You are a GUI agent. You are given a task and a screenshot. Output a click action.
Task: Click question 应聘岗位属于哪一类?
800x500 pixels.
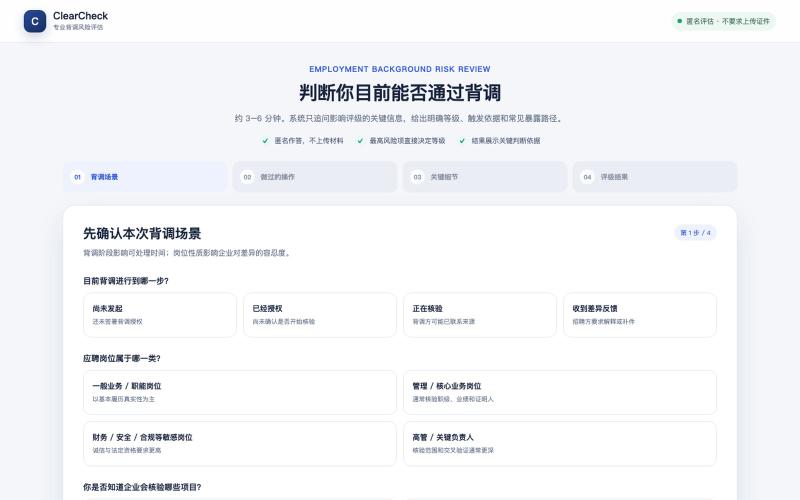pyautogui.click(x=122, y=358)
